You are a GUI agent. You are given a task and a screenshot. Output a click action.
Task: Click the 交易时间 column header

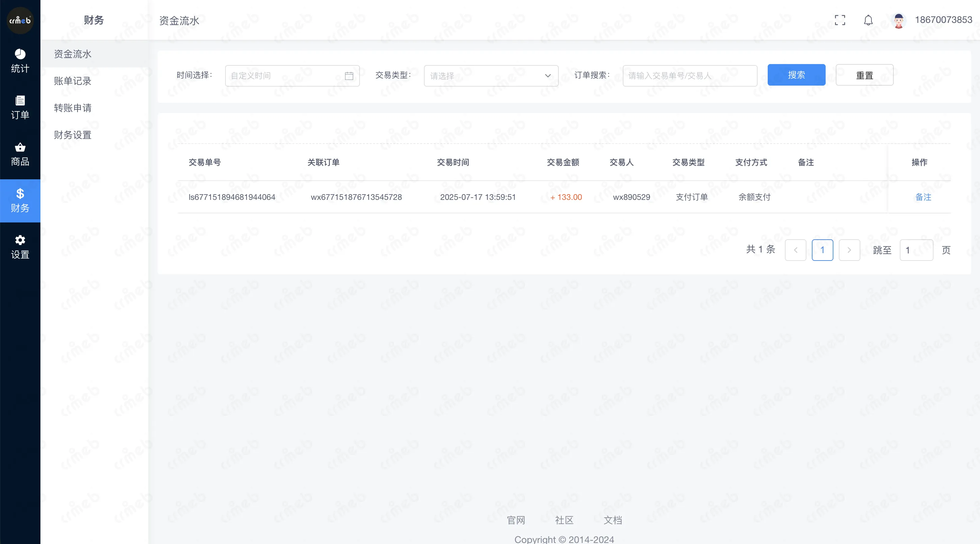[453, 162]
